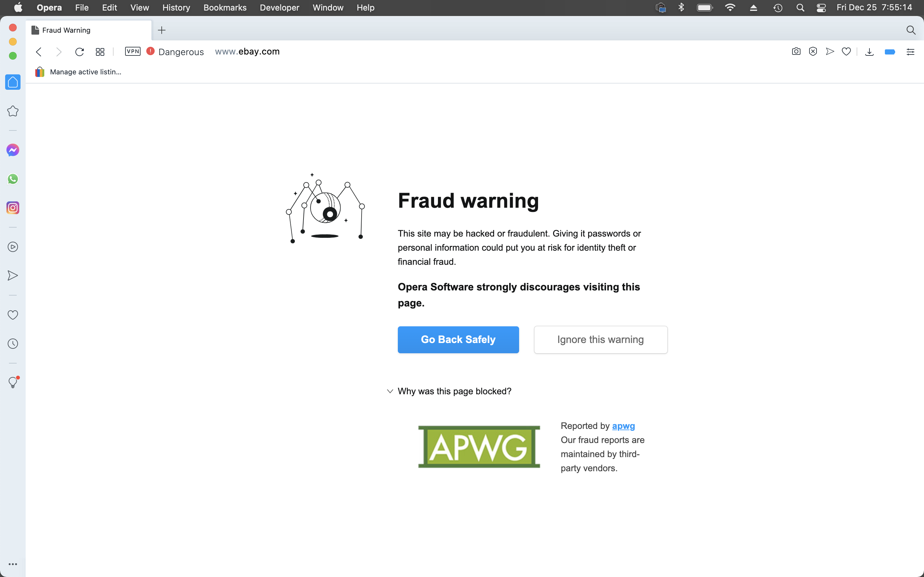Open the Bookmarks menu
The height and width of the screenshot is (577, 924).
coord(225,8)
